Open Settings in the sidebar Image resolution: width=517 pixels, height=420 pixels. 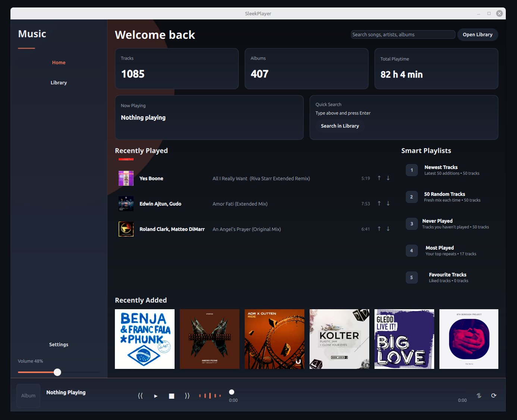click(59, 345)
